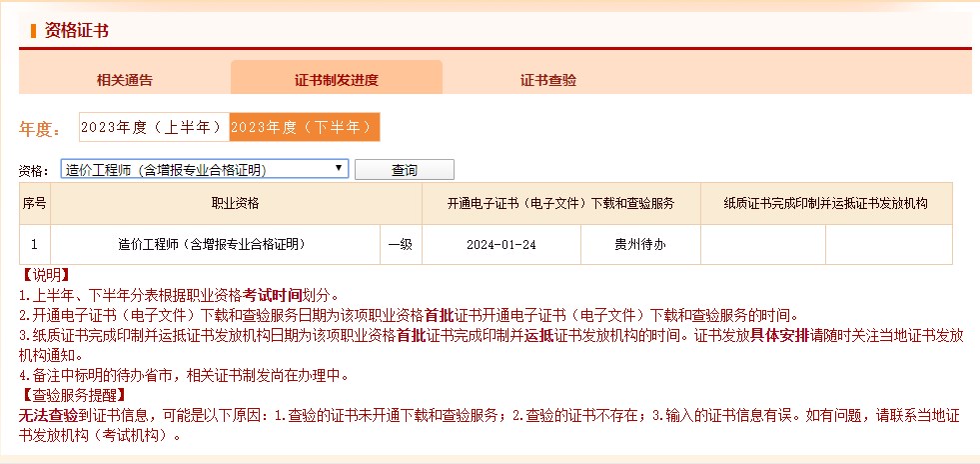Click the 贵州待办 remark cell

[x=640, y=244]
